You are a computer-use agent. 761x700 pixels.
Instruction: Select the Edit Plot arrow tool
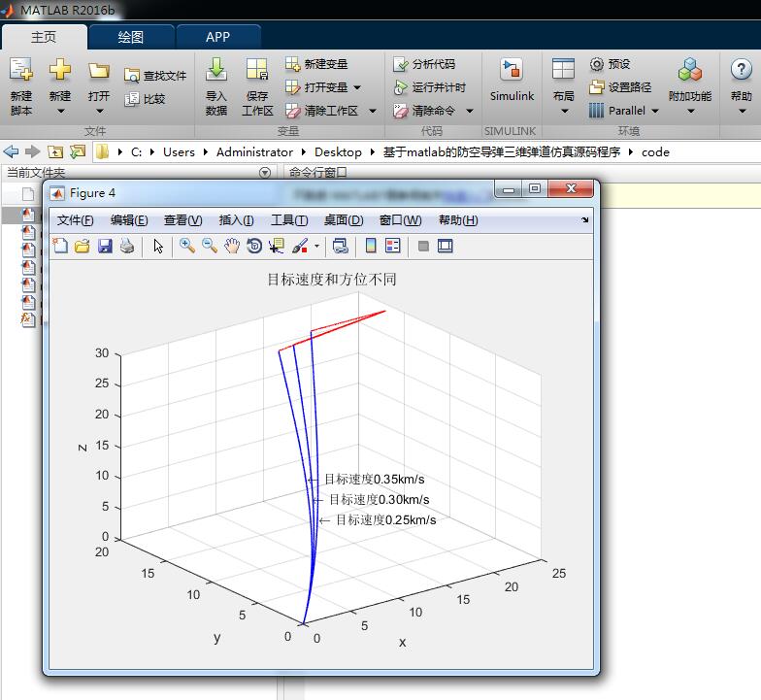click(158, 247)
